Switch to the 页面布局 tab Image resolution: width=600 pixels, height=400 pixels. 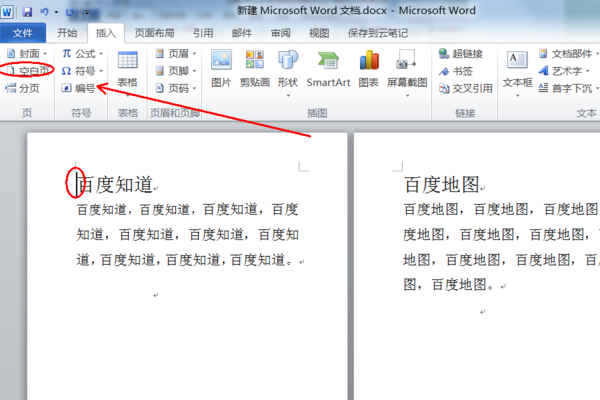[x=155, y=33]
